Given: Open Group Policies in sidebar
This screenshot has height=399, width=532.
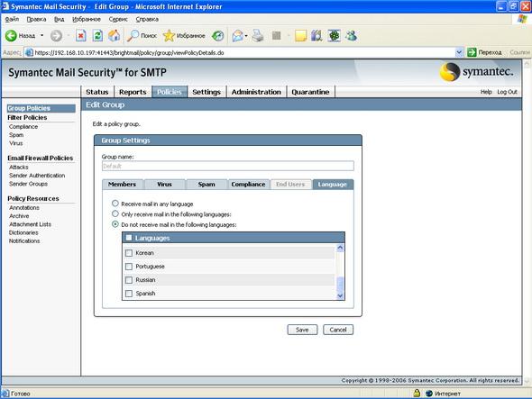Looking at the screenshot, I should pos(41,108).
